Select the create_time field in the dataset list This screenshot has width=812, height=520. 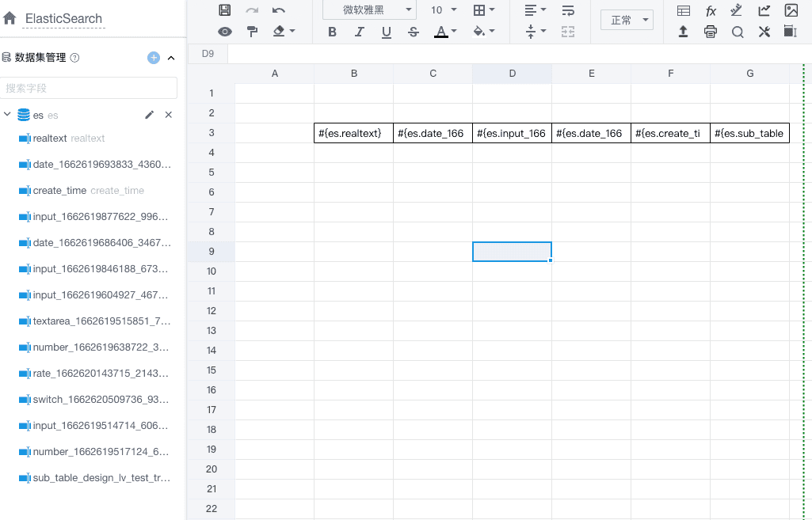59,191
